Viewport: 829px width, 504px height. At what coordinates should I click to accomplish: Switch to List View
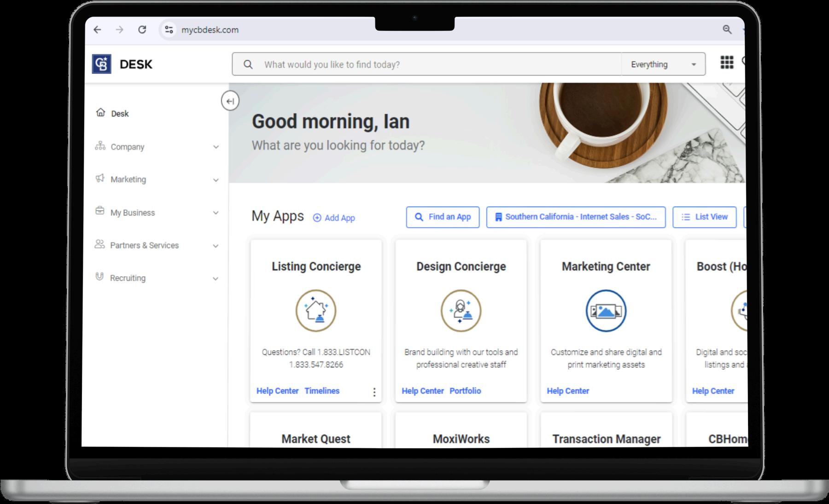tap(705, 217)
